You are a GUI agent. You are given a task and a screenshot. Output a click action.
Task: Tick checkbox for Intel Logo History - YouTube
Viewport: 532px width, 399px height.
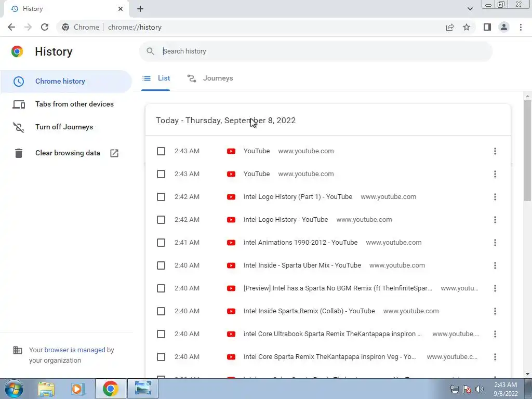[161, 220]
